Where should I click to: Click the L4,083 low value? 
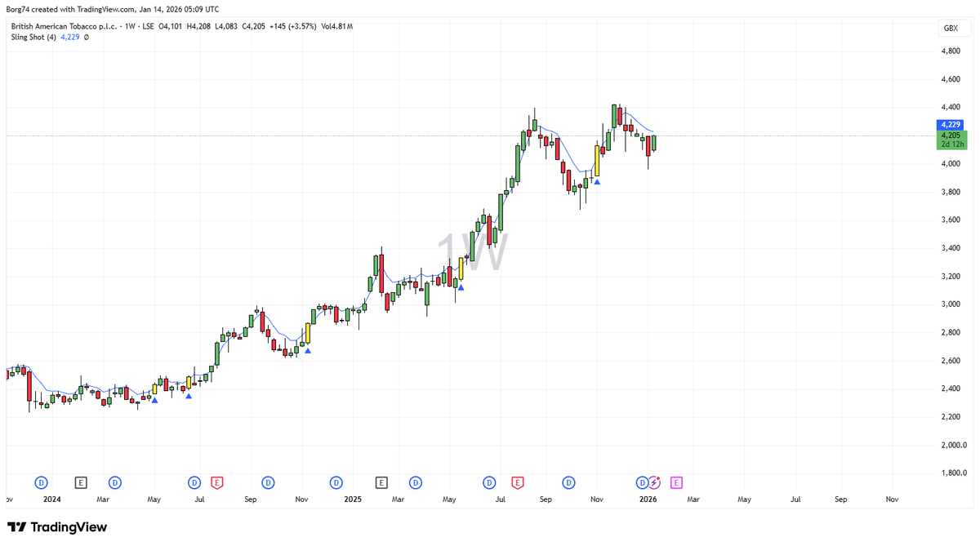(x=226, y=26)
